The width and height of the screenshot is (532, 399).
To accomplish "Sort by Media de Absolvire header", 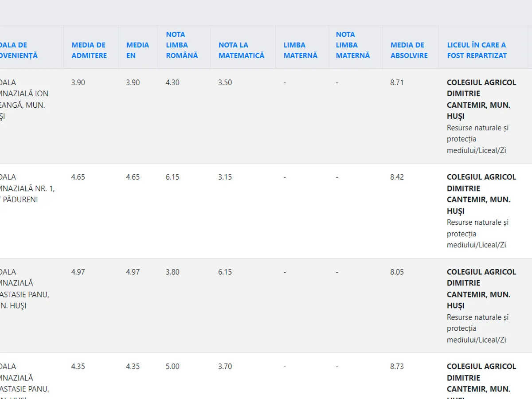I will point(409,50).
